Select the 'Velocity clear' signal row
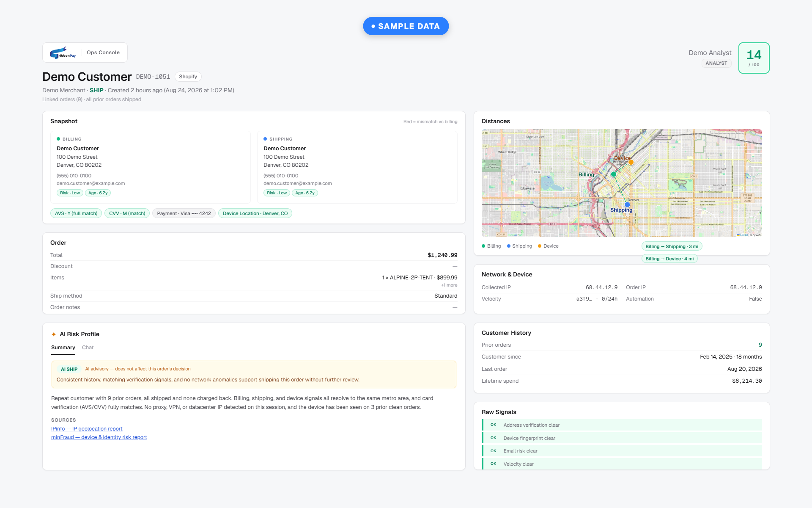This screenshot has width=812, height=508. 622,464
